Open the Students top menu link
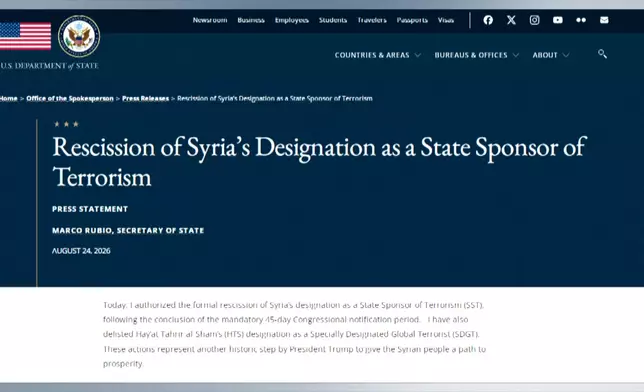This screenshot has height=392, width=644. pyautogui.click(x=333, y=20)
